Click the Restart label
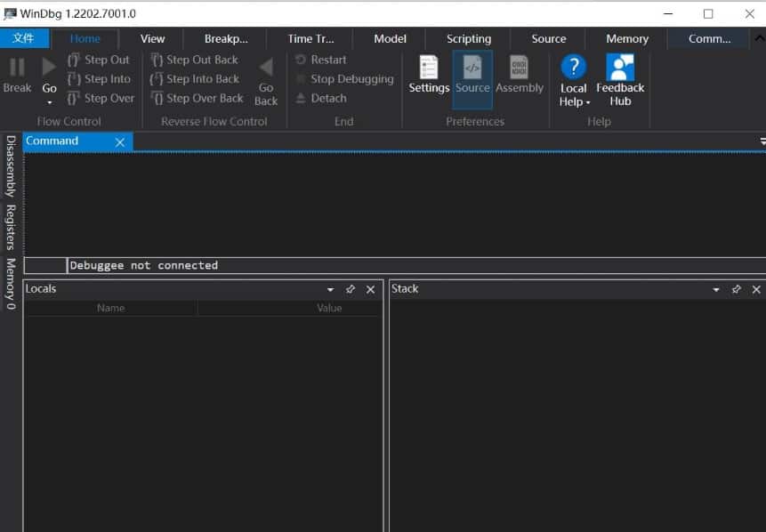The height and width of the screenshot is (532, 766). 329,60
